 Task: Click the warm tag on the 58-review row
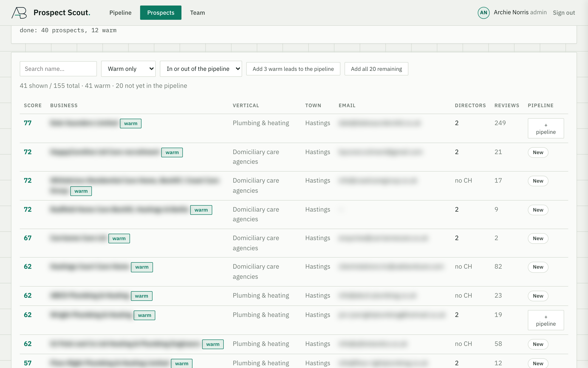click(x=213, y=344)
